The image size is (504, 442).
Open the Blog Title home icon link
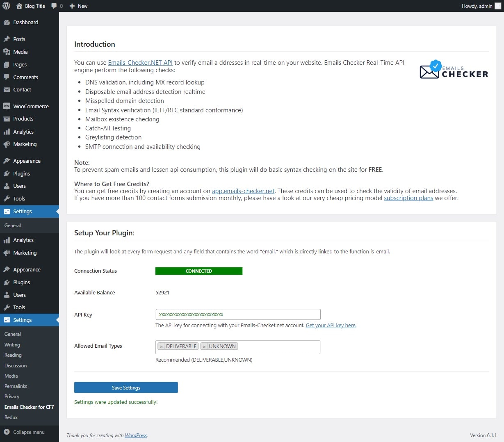click(x=19, y=6)
